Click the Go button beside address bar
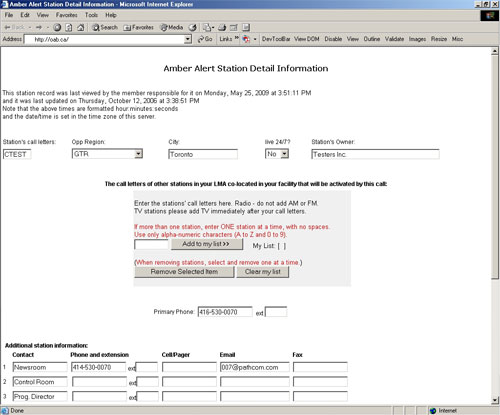Viewport: 500px width, 415px height. (x=205, y=39)
